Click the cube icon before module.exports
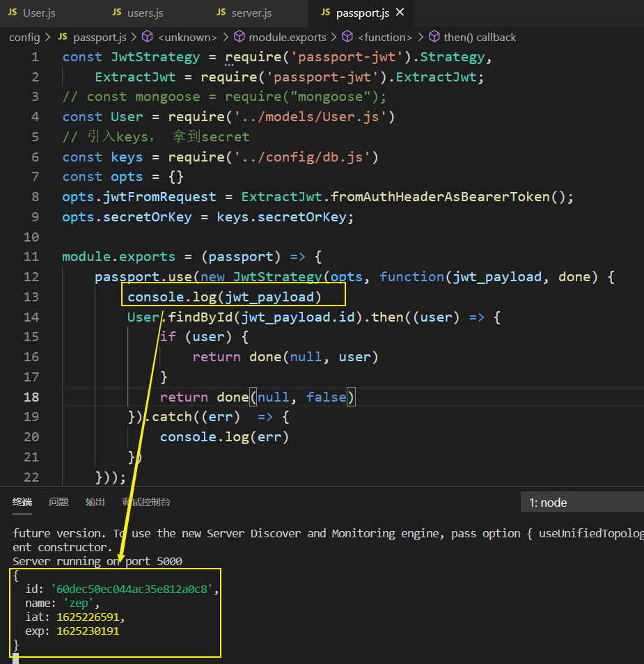Viewport: 644px width, 664px height. [239, 37]
